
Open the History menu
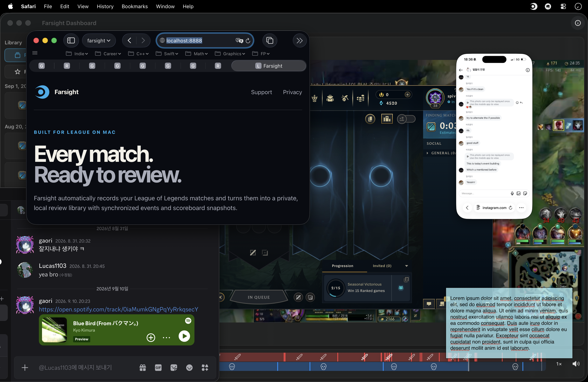coord(105,6)
